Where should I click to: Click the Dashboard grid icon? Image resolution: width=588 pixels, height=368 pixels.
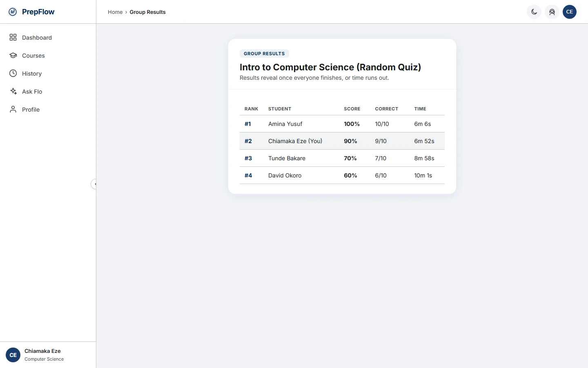click(x=13, y=38)
